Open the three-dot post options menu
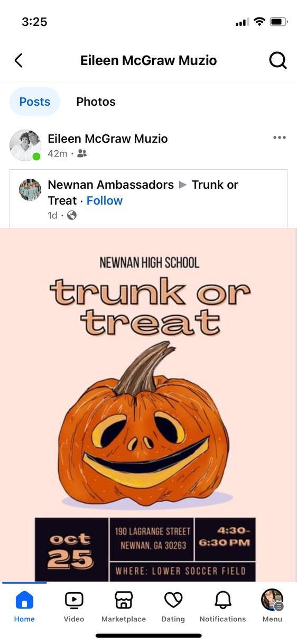This screenshot has height=644, width=297. pyautogui.click(x=280, y=138)
